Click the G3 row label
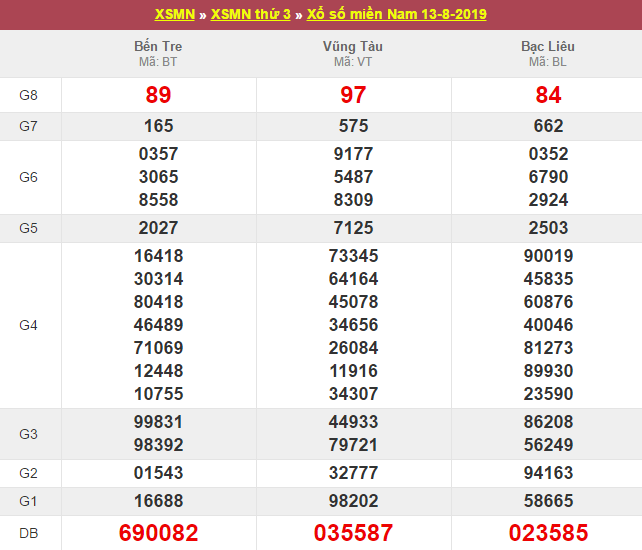This screenshot has width=642, height=550. click(28, 434)
